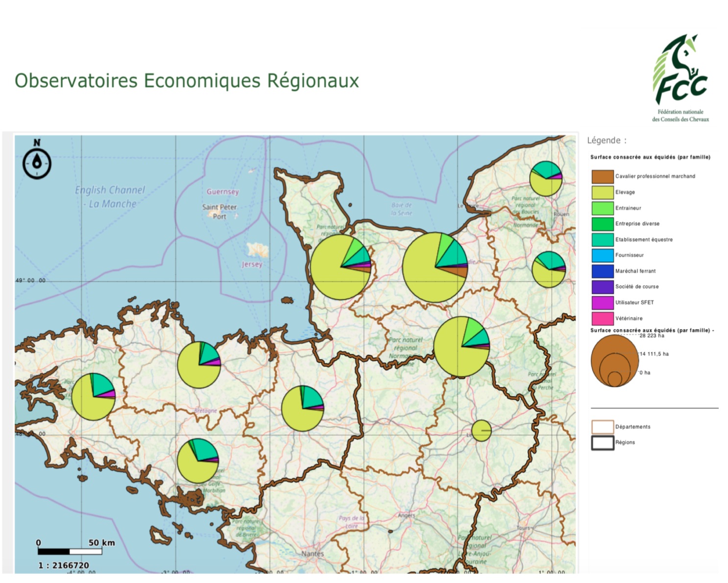Click the 'Régions' legend label
This screenshot has height=583, width=728.
pyautogui.click(x=625, y=442)
